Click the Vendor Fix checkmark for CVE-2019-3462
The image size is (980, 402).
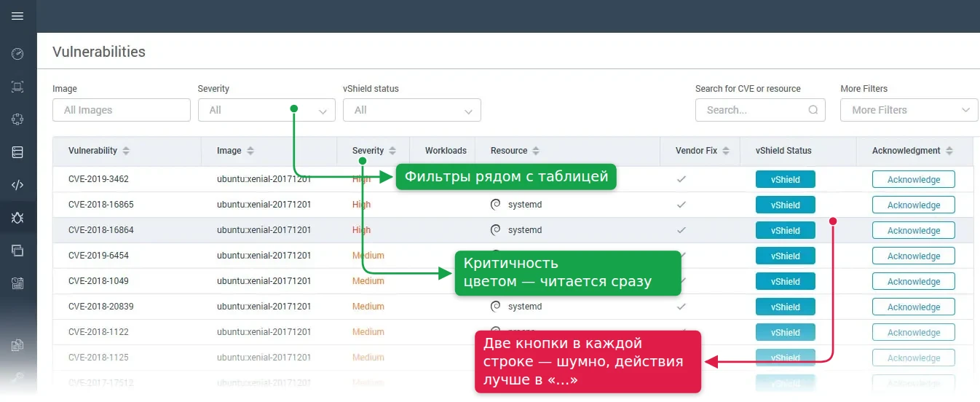click(x=681, y=179)
